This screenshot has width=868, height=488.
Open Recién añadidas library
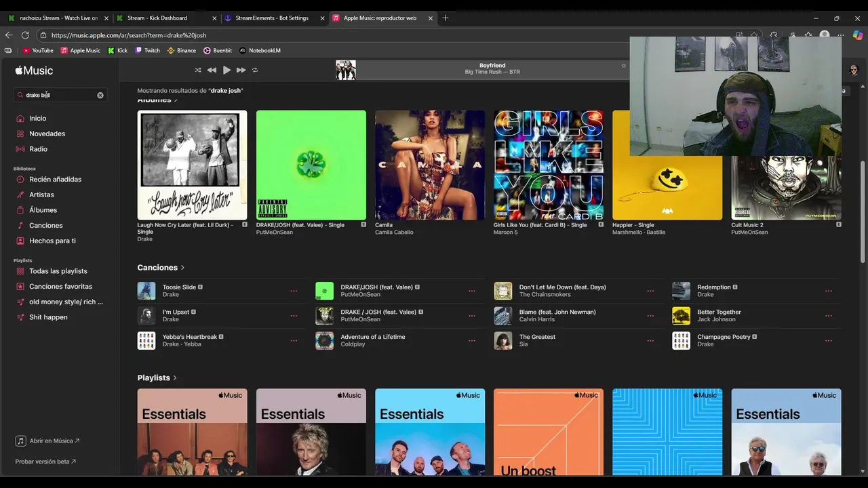[55, 180]
